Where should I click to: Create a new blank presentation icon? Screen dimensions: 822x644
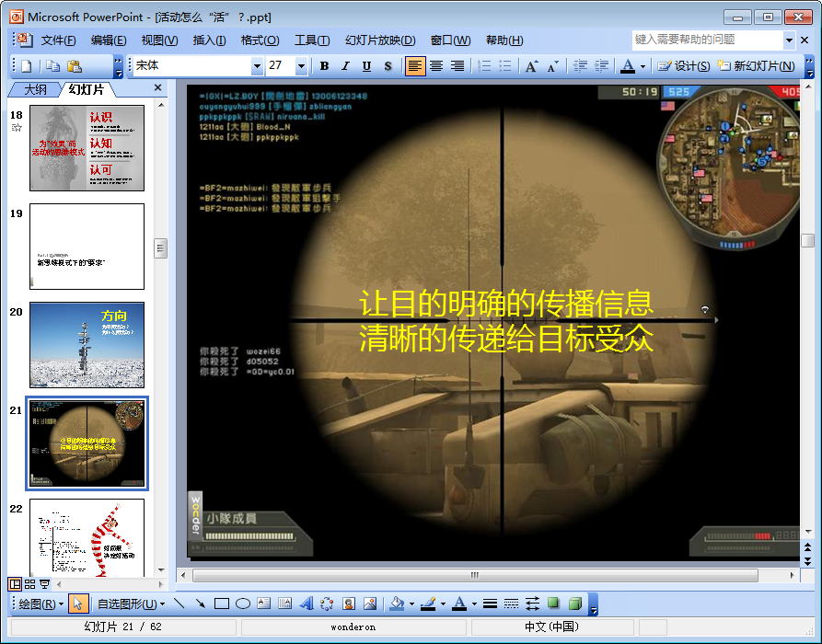[26, 66]
